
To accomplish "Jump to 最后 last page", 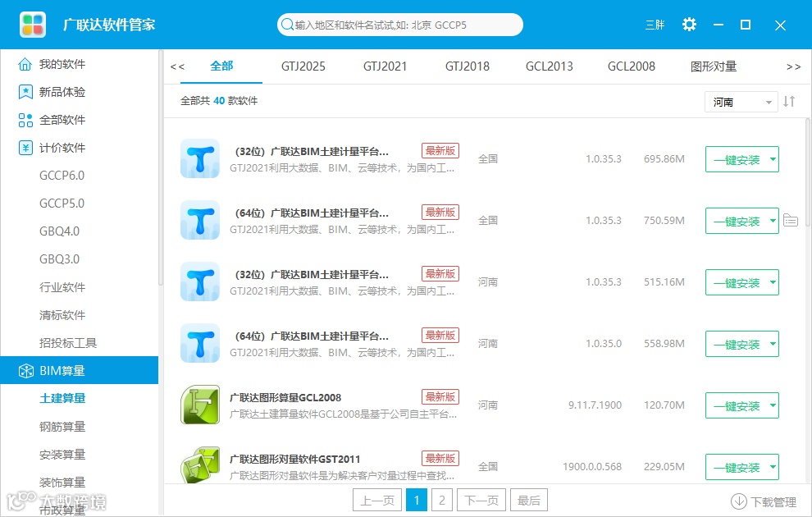I will point(529,500).
